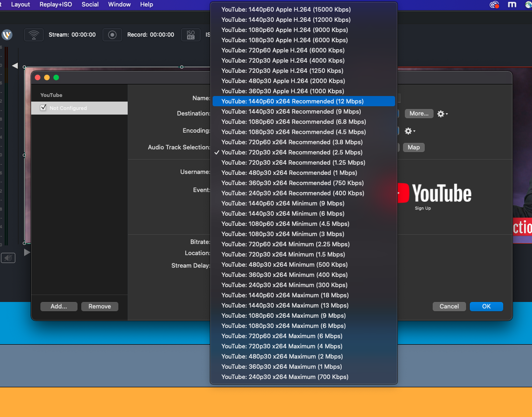
Task: Click the left-pointing arrow above preview
Action: tap(14, 66)
